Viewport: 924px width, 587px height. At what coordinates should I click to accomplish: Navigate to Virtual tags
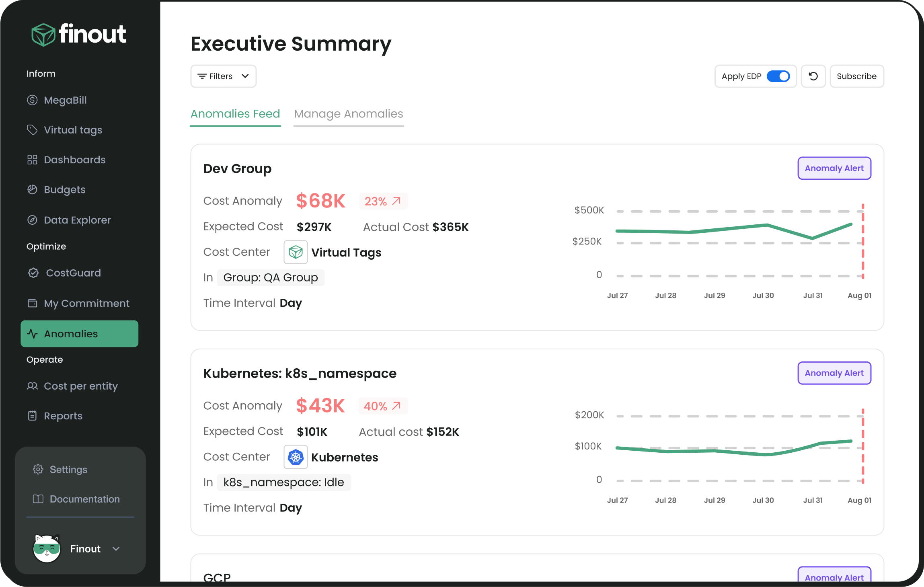coord(74,130)
